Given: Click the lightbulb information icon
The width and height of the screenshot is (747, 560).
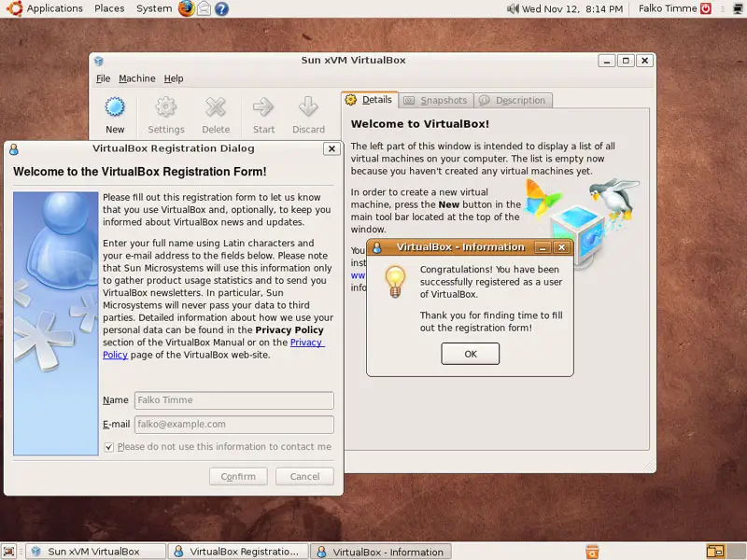Looking at the screenshot, I should 395,282.
